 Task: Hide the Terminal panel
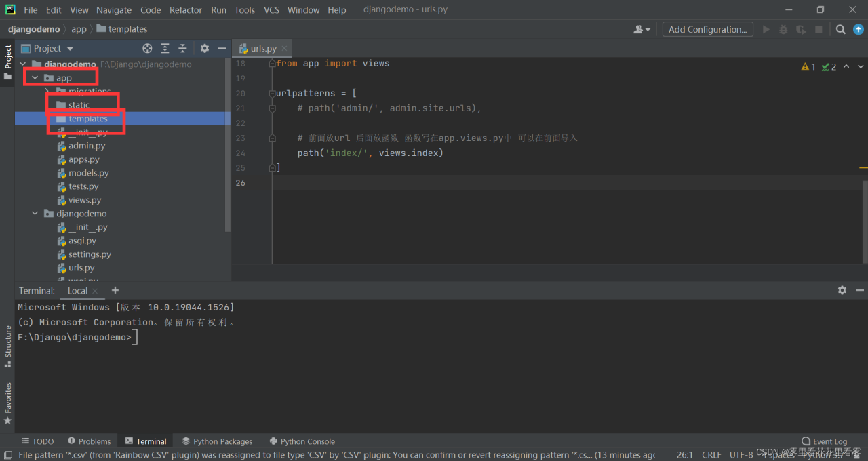tap(860, 290)
